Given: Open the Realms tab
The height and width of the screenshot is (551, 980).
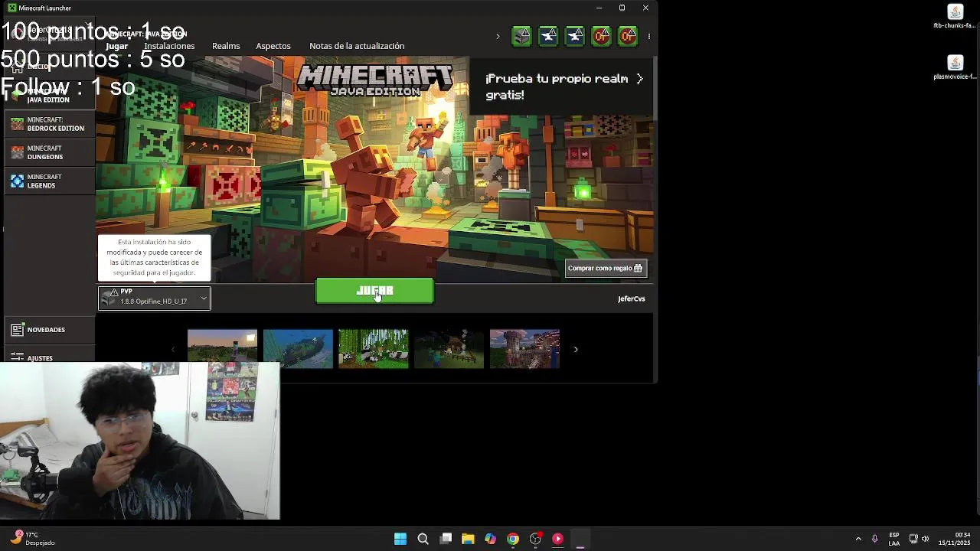Looking at the screenshot, I should 226,46.
